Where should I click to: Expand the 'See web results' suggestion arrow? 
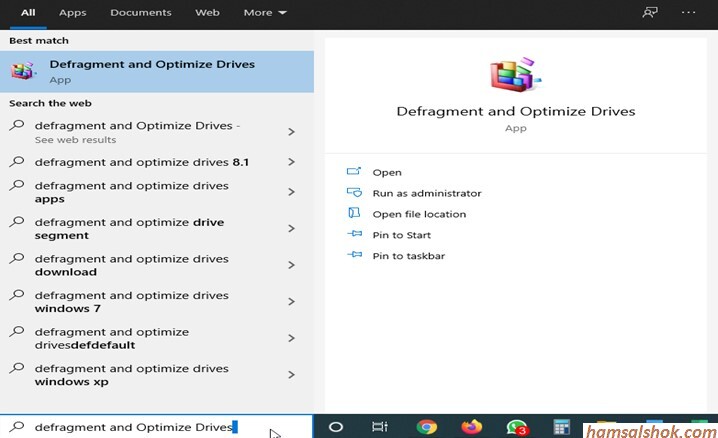291,132
